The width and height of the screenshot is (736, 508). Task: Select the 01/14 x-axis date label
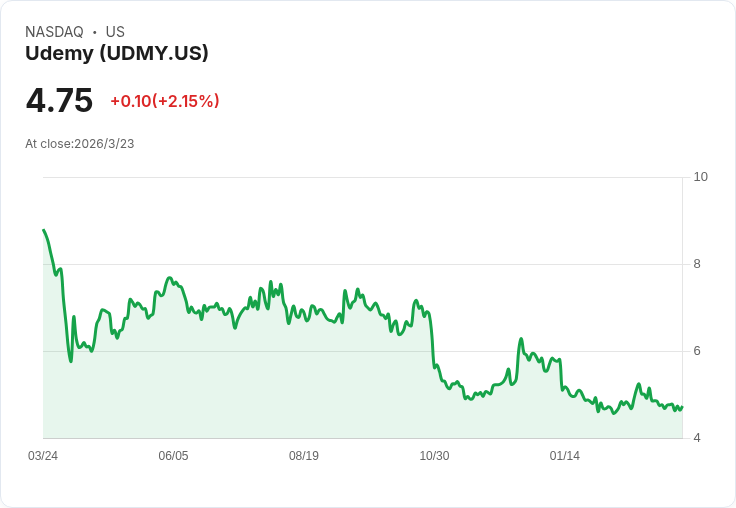[x=565, y=456]
